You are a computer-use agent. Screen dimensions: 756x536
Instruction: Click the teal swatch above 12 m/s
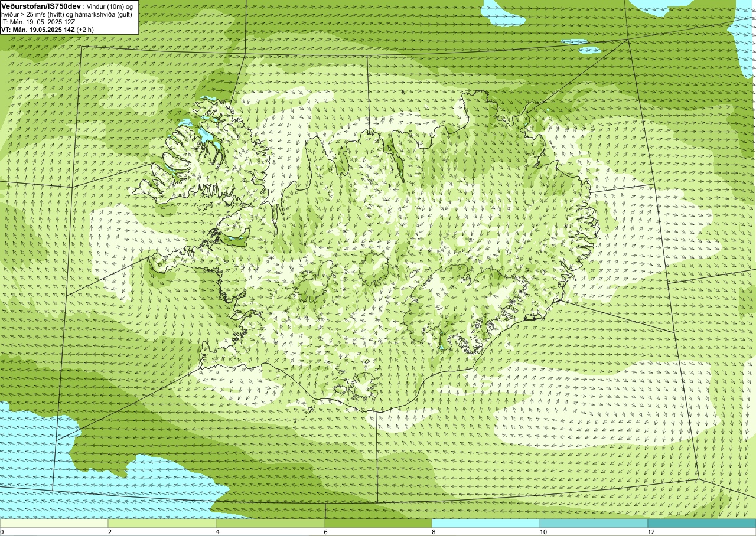(702, 523)
